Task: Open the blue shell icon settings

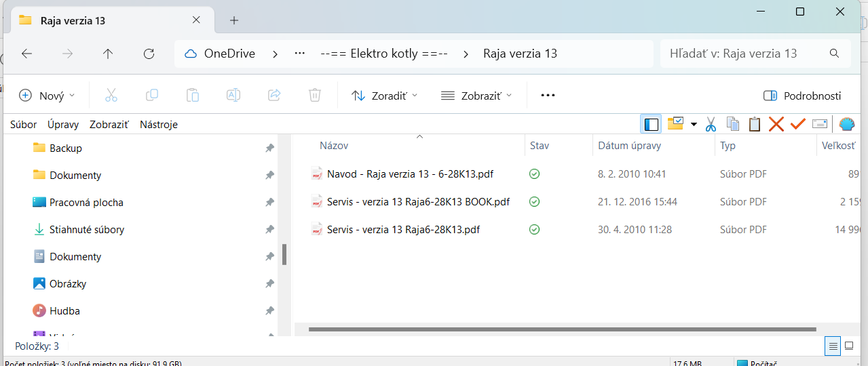Action: [846, 124]
